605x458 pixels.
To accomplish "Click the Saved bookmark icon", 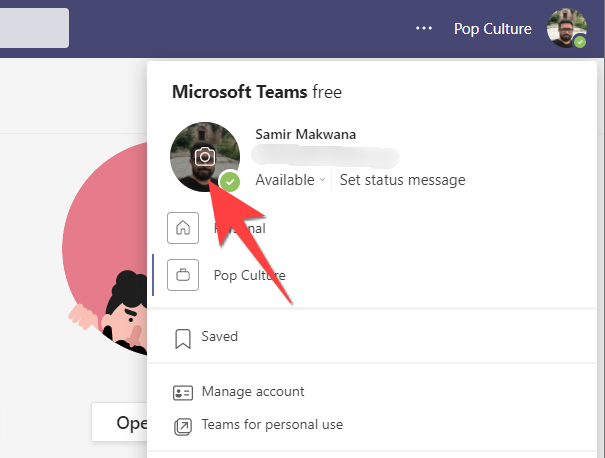I will click(183, 339).
